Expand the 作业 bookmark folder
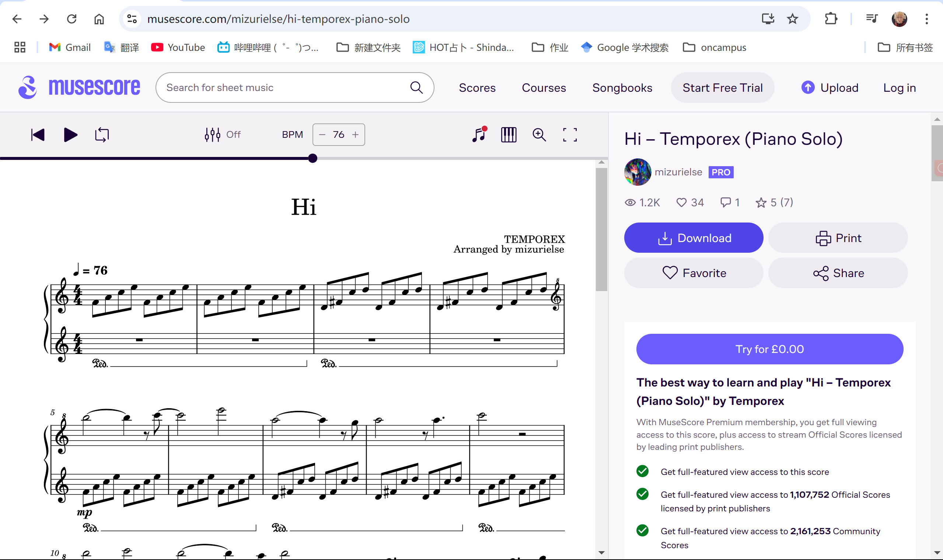This screenshot has width=943, height=560. tap(550, 47)
